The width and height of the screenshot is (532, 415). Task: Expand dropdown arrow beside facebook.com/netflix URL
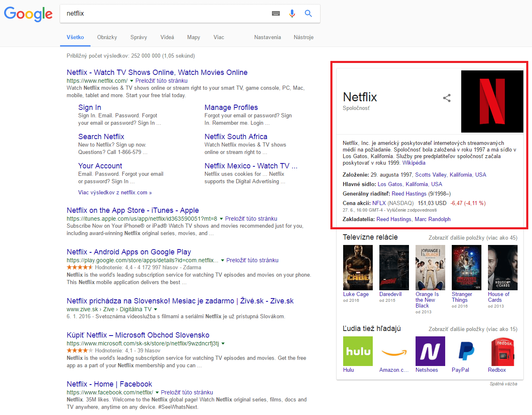[x=157, y=393]
